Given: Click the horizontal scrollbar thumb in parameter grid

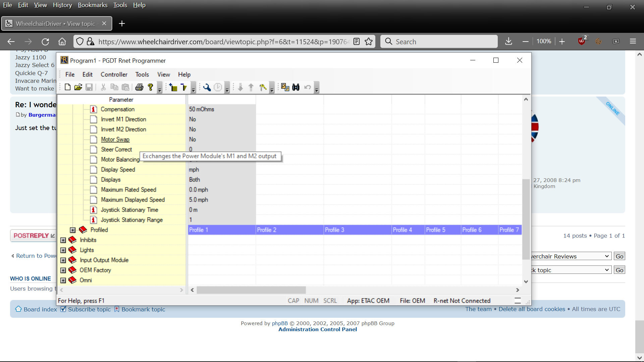Looking at the screenshot, I should click(251, 290).
